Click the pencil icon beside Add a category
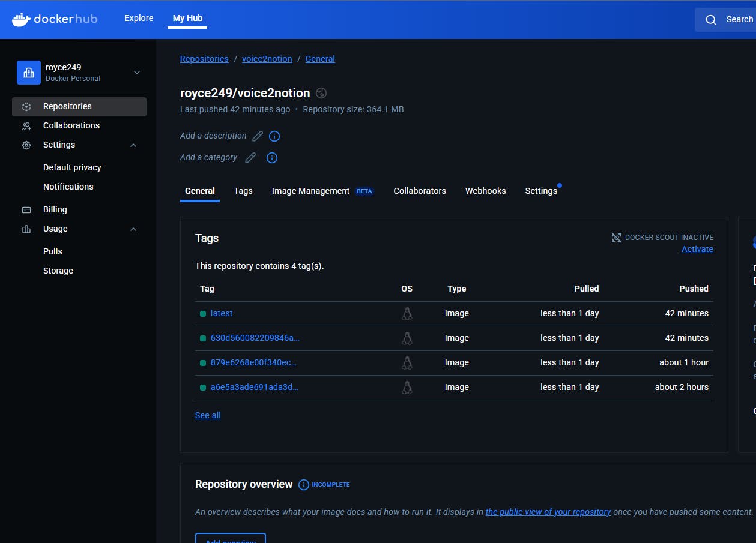Screen dimensions: 756x543 point(250,158)
